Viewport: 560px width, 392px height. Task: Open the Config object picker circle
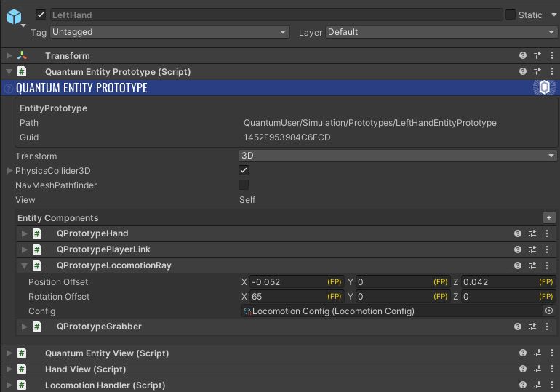tap(549, 311)
